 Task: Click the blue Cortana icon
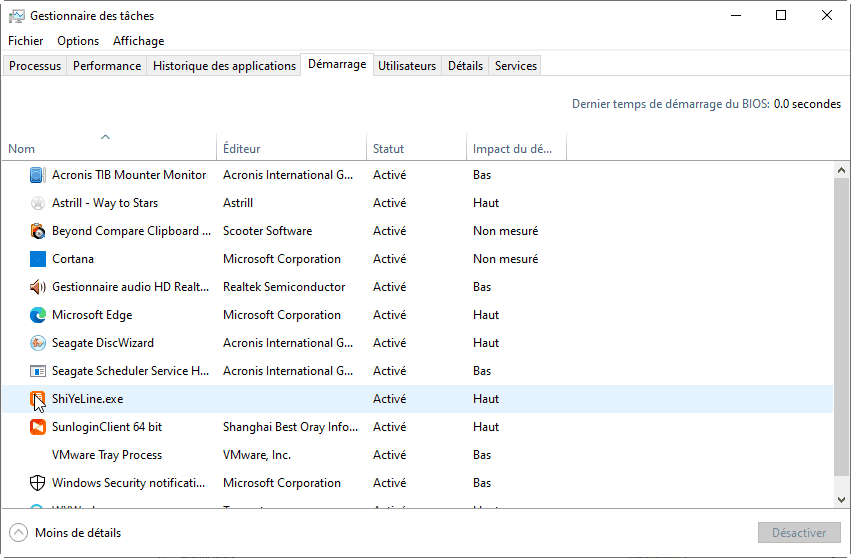[38, 259]
